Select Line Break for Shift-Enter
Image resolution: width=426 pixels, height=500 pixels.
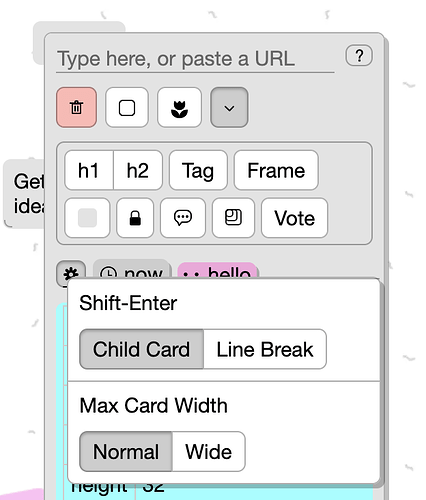pyautogui.click(x=265, y=349)
